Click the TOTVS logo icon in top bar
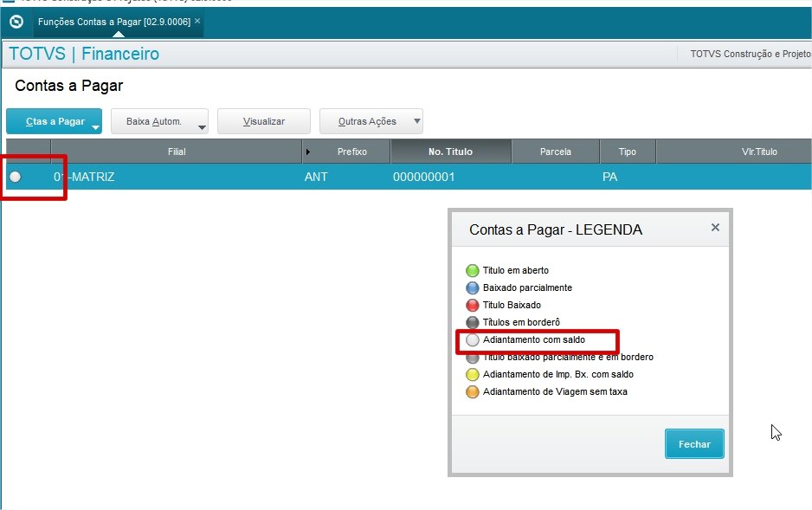The image size is (812, 510). click(x=16, y=22)
